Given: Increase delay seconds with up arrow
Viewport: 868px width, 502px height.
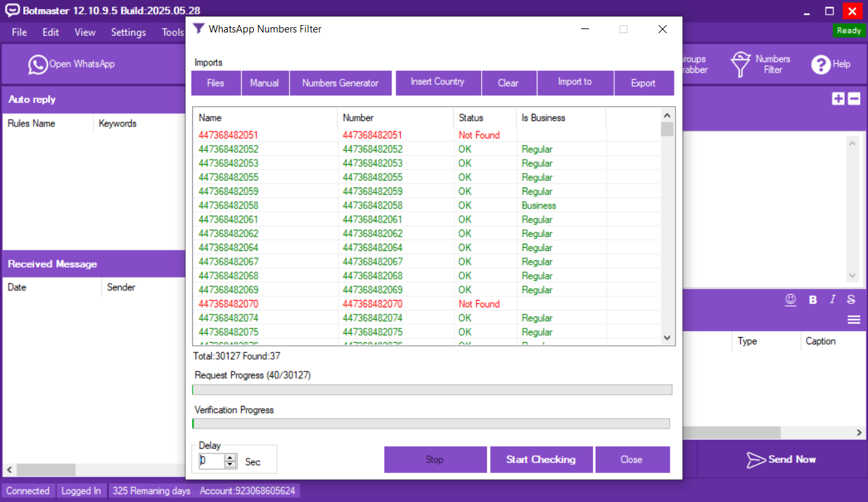Looking at the screenshot, I should click(x=230, y=457).
